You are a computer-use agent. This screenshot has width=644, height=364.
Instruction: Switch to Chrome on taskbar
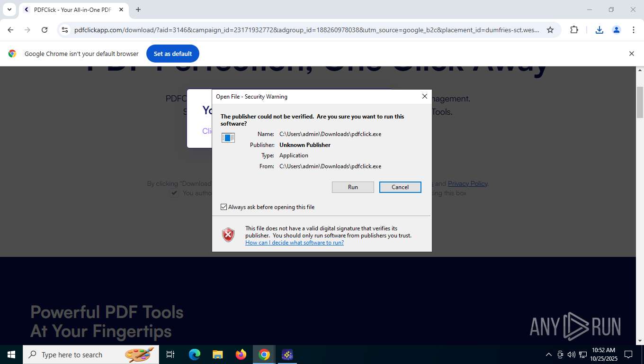click(264, 355)
